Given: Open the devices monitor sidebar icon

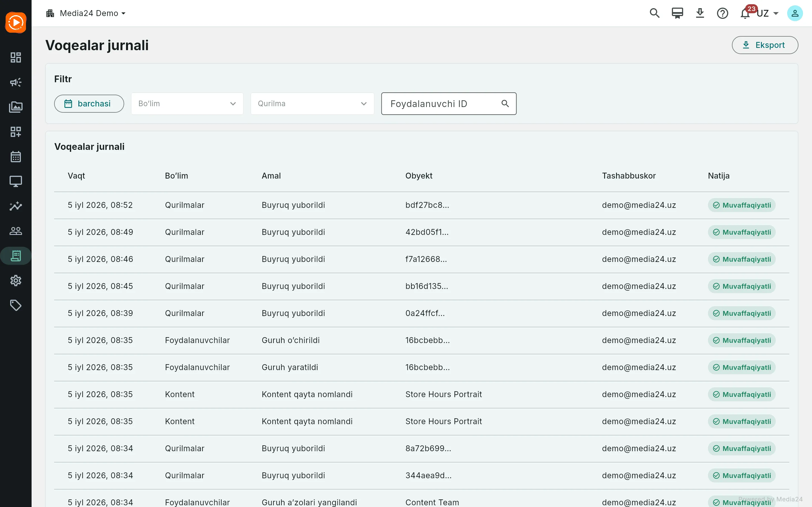Looking at the screenshot, I should click(x=16, y=181).
